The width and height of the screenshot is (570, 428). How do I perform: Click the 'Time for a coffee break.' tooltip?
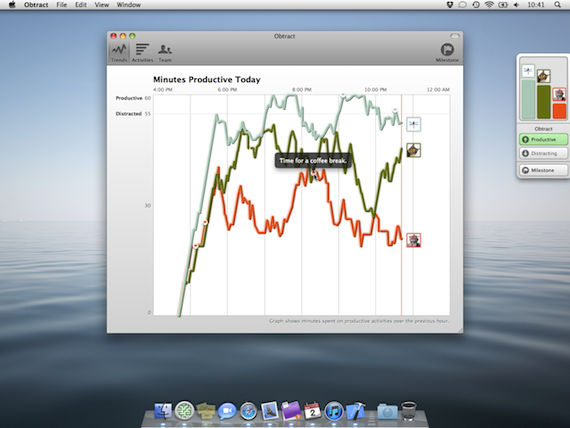[x=313, y=161]
